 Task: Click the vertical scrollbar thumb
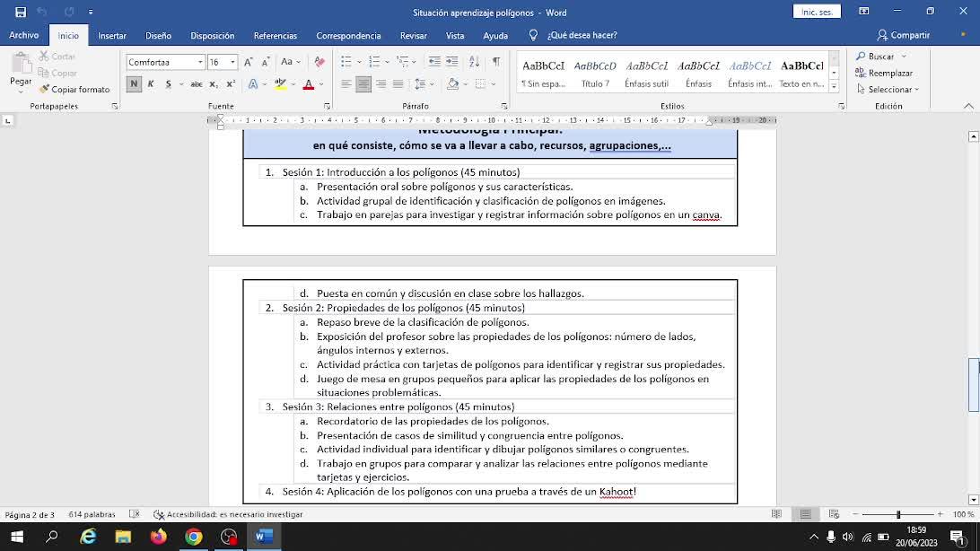coord(973,385)
